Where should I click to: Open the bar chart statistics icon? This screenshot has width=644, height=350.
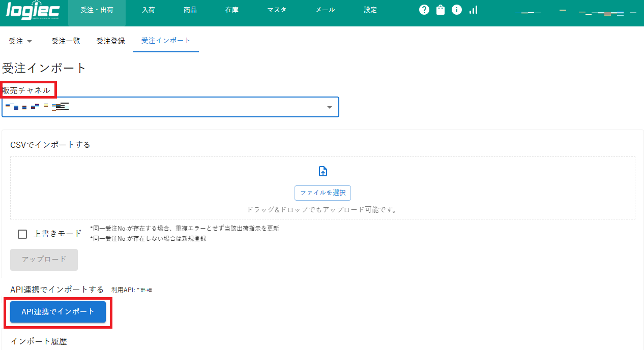[x=473, y=9]
